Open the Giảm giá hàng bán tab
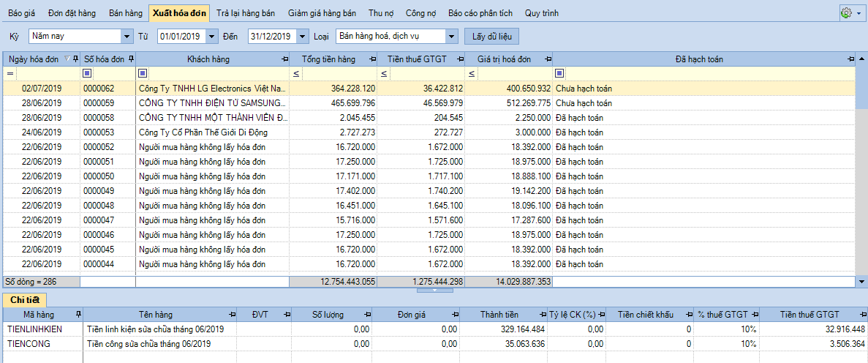Image resolution: width=868 pixels, height=363 pixels. click(322, 12)
